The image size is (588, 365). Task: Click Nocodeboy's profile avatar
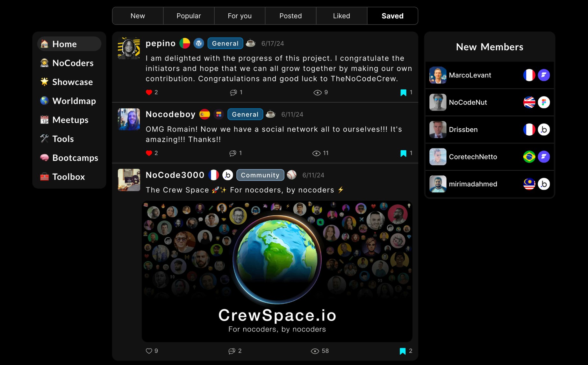coord(129,119)
